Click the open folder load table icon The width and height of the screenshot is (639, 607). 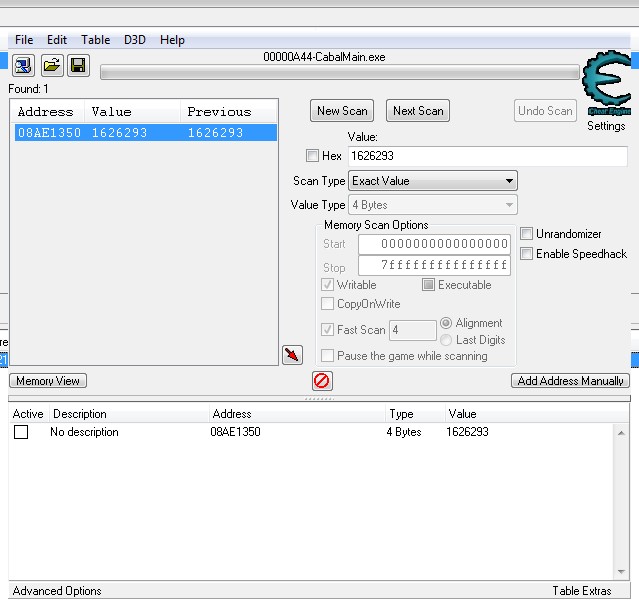(x=51, y=67)
